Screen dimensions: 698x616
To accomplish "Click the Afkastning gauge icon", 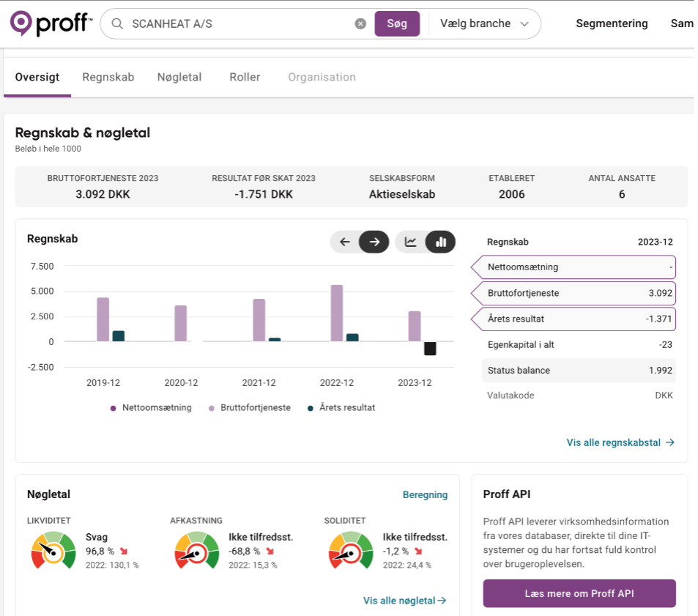I will tap(196, 551).
